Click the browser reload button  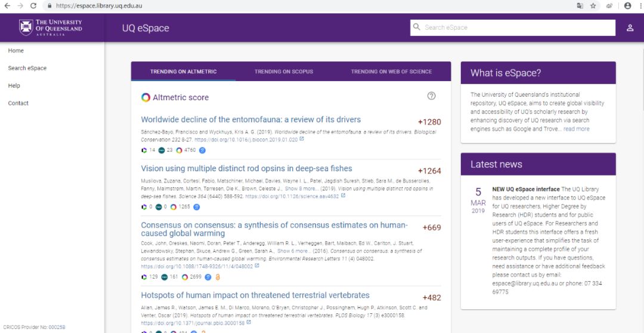coord(35,6)
